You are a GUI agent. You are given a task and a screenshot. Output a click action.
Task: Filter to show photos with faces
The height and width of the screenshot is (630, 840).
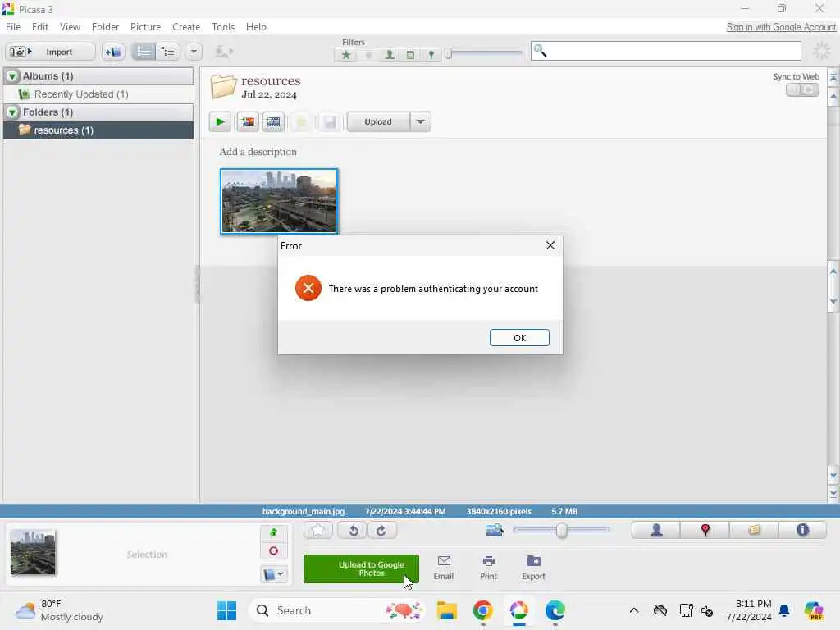390,55
